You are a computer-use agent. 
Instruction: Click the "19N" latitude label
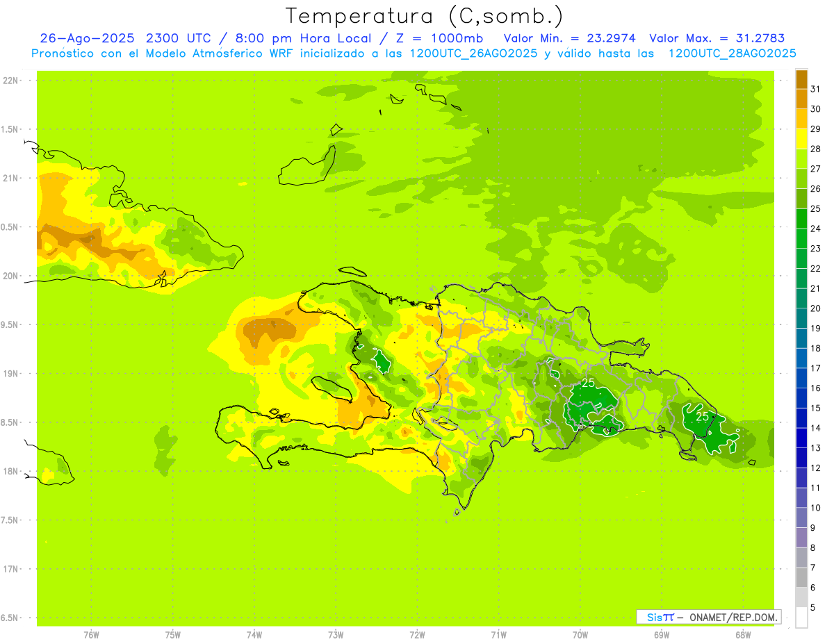(11, 374)
